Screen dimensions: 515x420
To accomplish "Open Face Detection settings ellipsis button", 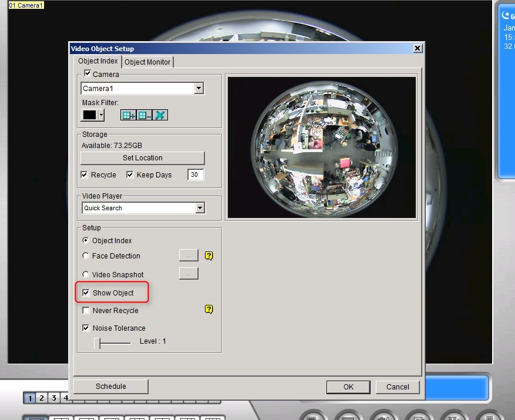I will 189,256.
